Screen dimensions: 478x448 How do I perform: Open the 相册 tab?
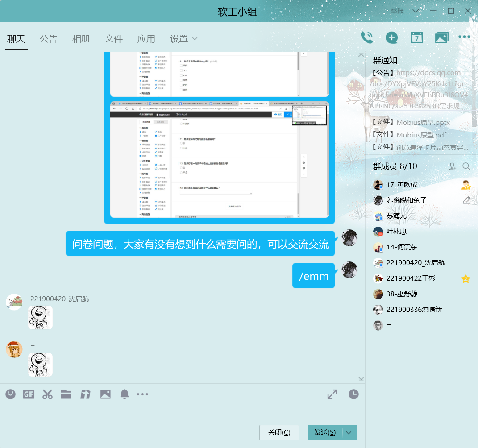click(x=81, y=39)
